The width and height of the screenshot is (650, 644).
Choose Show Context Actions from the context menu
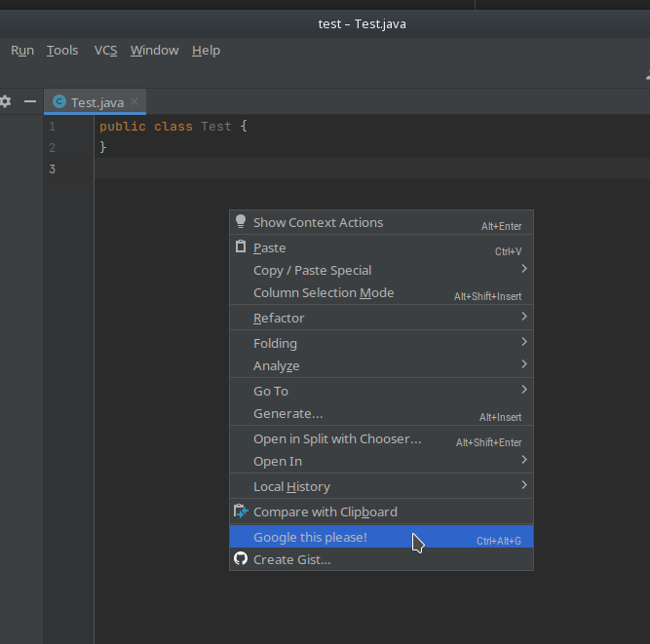[381, 222]
